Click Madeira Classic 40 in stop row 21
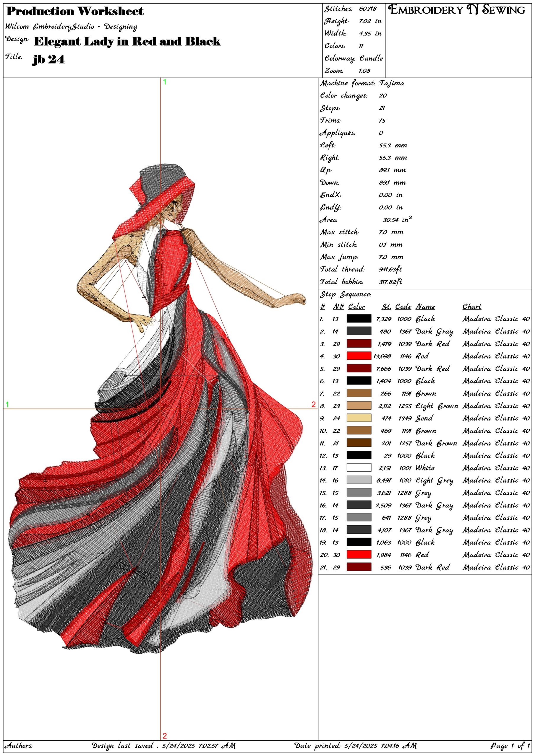This screenshot has height=756, width=535. click(x=496, y=568)
